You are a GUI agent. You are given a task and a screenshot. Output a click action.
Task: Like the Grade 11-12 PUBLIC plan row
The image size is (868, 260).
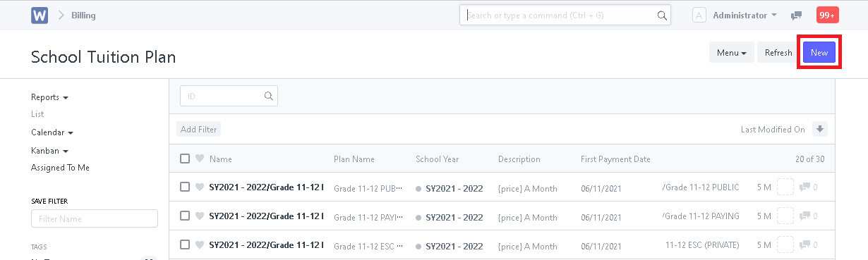pos(200,187)
